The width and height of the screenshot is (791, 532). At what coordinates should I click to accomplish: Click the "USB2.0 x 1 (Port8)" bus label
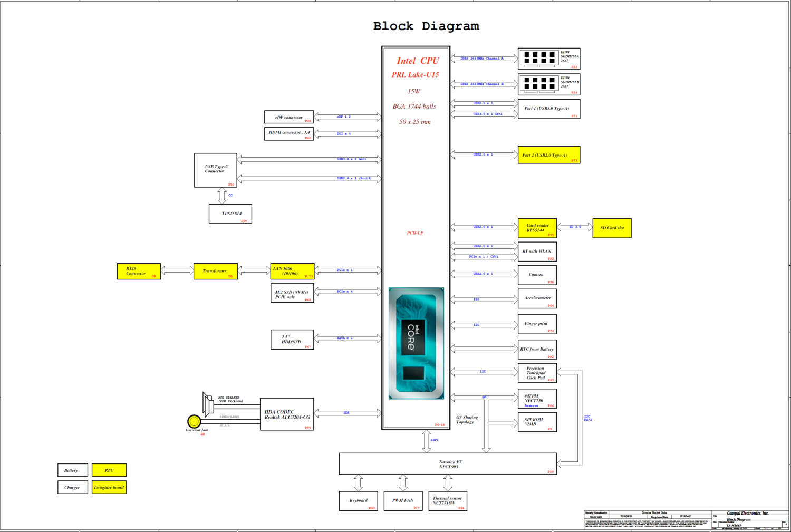click(x=354, y=178)
